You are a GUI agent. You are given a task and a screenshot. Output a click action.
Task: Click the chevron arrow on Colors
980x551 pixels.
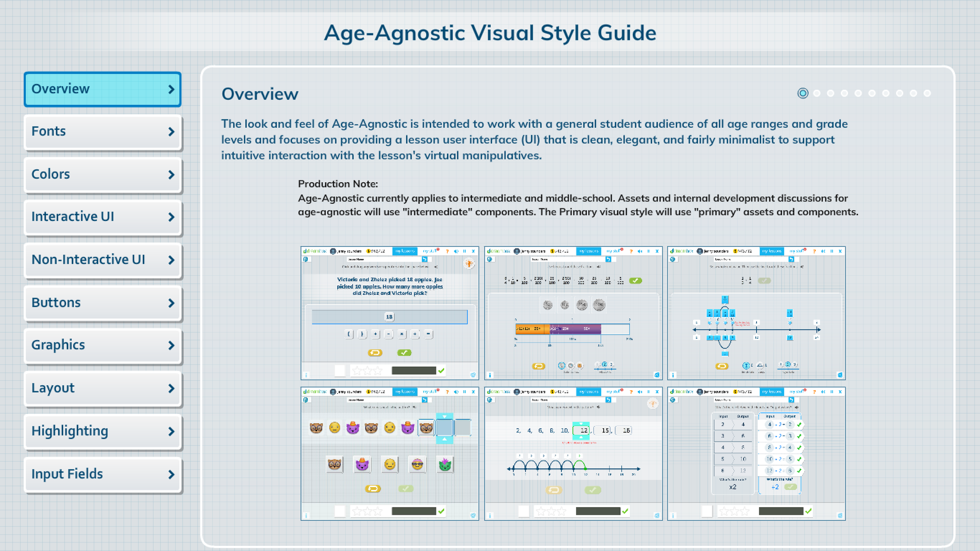[x=171, y=175]
